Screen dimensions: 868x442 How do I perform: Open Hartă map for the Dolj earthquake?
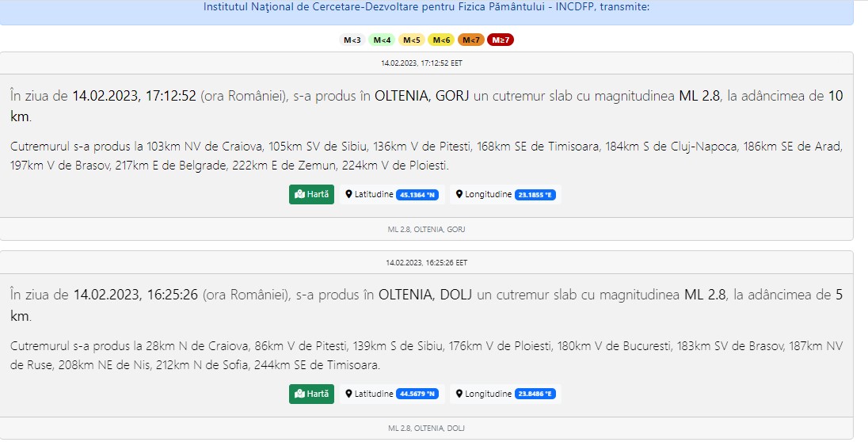(x=311, y=394)
